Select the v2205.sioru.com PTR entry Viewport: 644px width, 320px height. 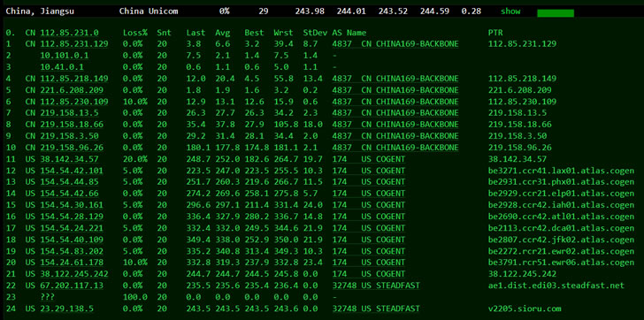[525, 309]
